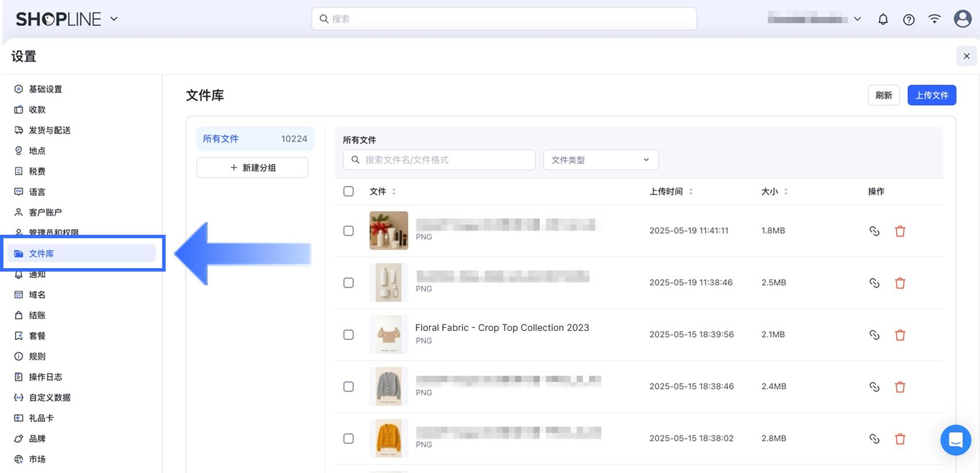
Task: Check the 2.5MB PNG file checkbox
Action: (349, 283)
